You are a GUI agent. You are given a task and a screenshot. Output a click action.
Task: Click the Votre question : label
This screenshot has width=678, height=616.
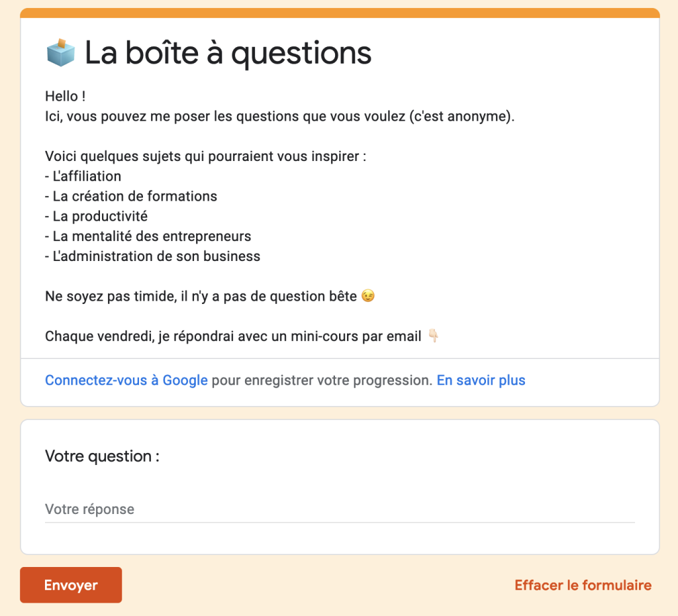click(102, 456)
